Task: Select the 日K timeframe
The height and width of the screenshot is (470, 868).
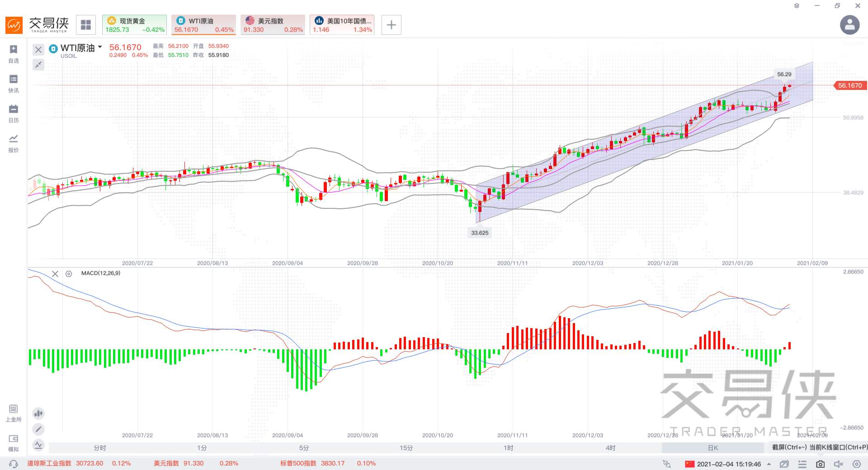Action: pyautogui.click(x=713, y=448)
